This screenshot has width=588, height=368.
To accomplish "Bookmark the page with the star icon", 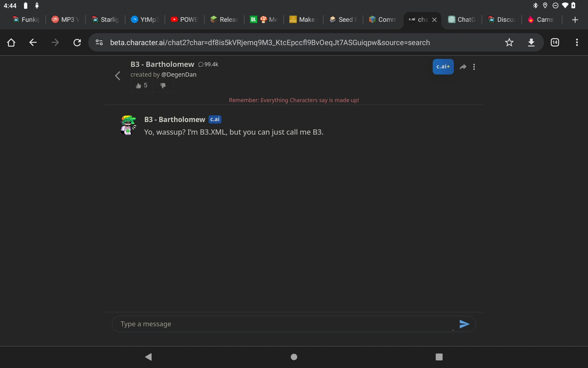I will 509,42.
